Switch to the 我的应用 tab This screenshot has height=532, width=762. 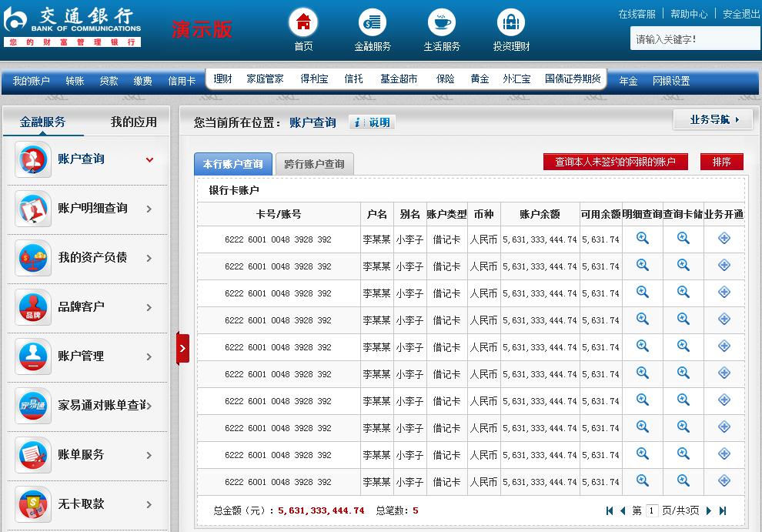point(133,122)
